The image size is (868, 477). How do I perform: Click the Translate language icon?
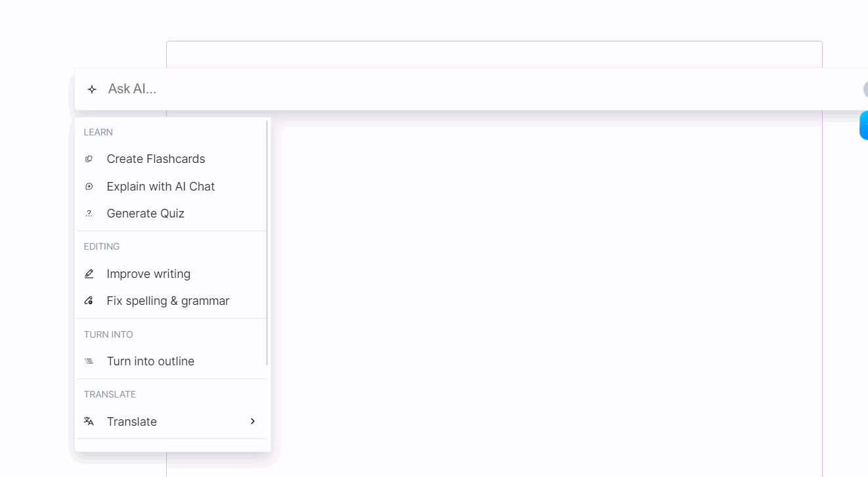[89, 421]
